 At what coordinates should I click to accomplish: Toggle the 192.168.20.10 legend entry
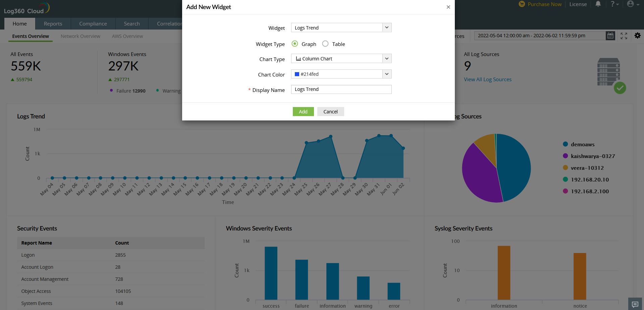[x=586, y=179]
